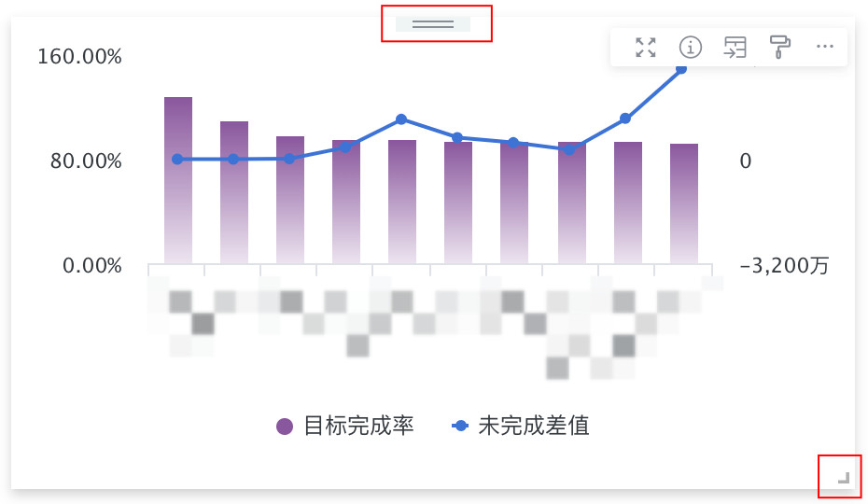Select the blue data point above the ninth bar

tap(625, 119)
